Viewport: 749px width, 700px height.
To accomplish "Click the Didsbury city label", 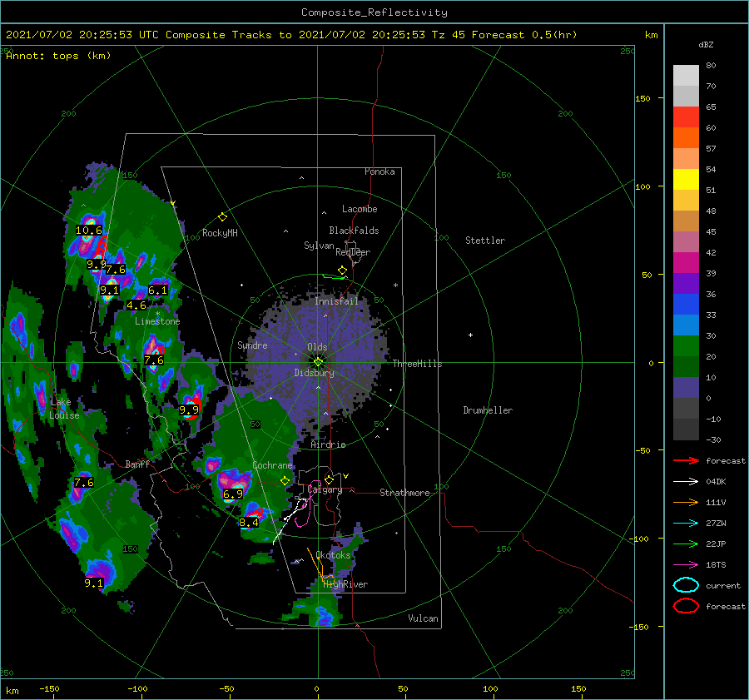I will [315, 373].
